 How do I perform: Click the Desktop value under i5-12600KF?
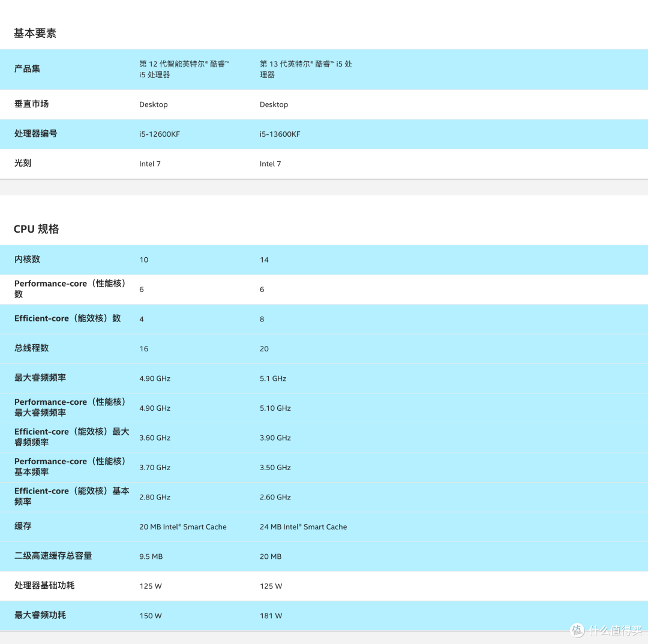(x=154, y=104)
